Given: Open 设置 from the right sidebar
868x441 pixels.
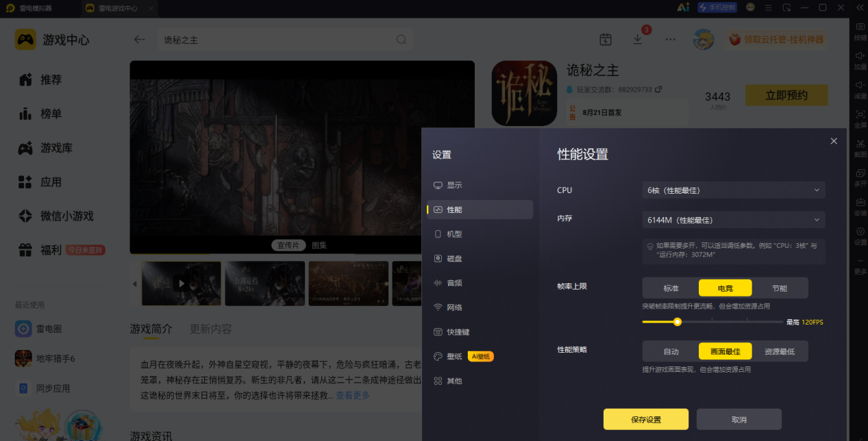Looking at the screenshot, I should [x=860, y=235].
